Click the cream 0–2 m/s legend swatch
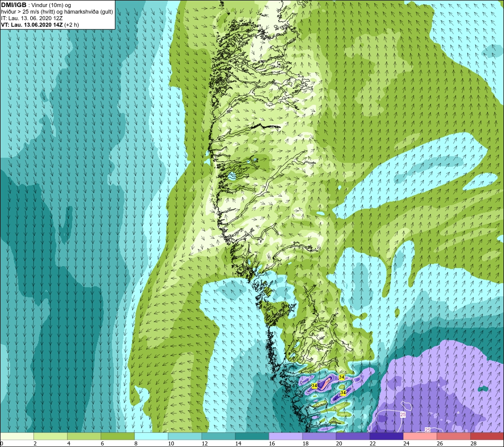 tap(17, 436)
